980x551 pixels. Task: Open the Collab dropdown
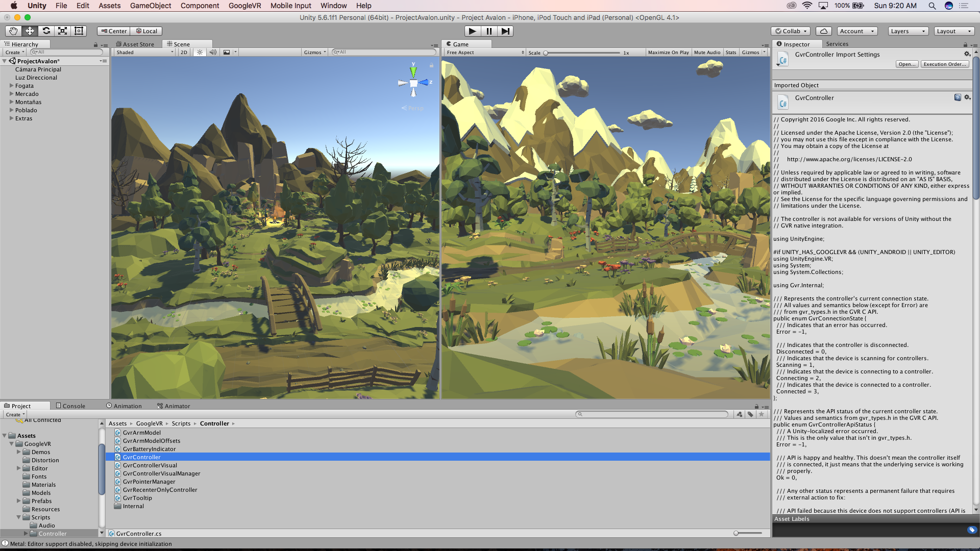(x=791, y=31)
